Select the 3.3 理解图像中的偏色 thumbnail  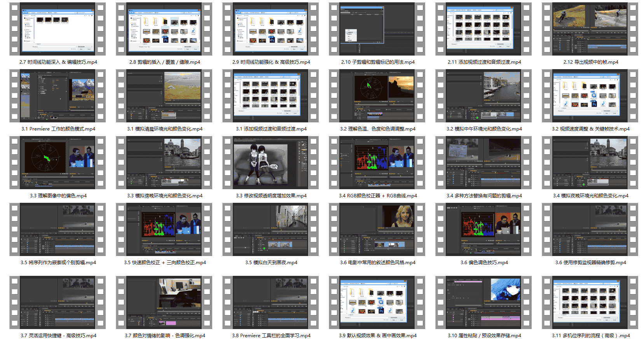point(58,163)
